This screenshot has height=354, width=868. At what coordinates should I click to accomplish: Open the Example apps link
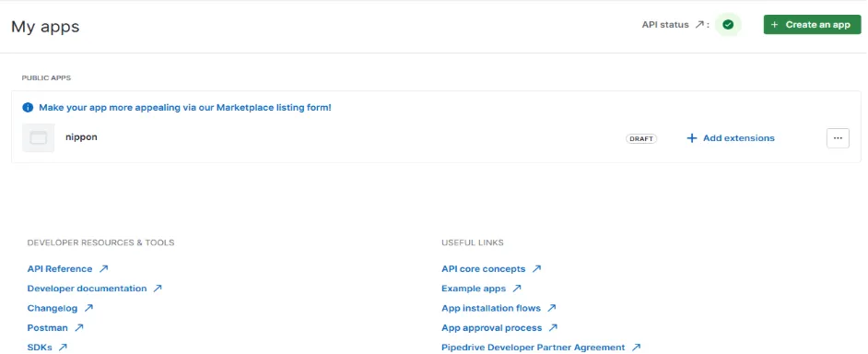[482, 288]
